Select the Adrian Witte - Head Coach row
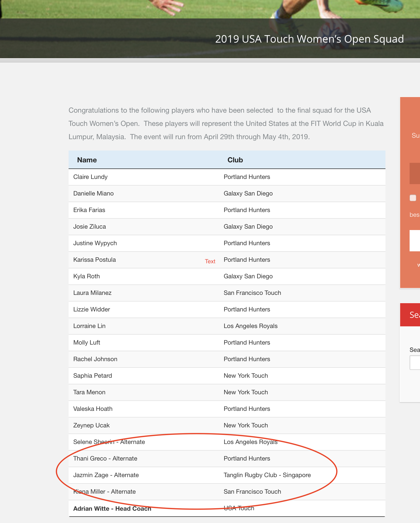The image size is (420, 523). point(227,508)
